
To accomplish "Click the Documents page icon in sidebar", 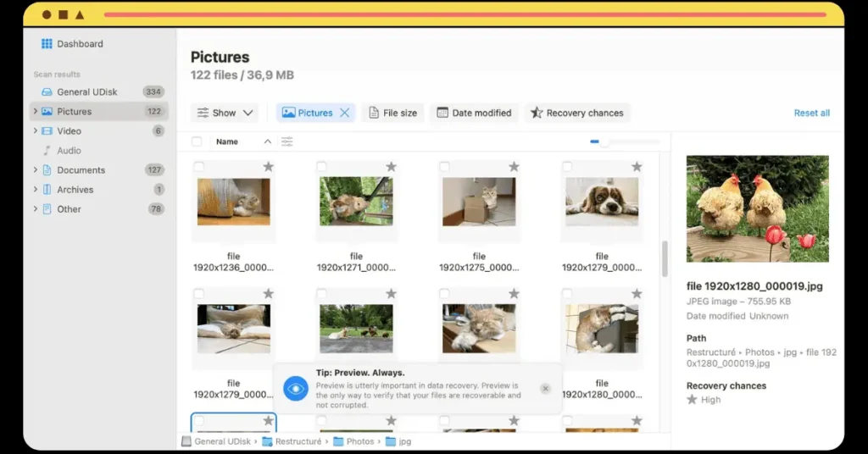I will (47, 169).
